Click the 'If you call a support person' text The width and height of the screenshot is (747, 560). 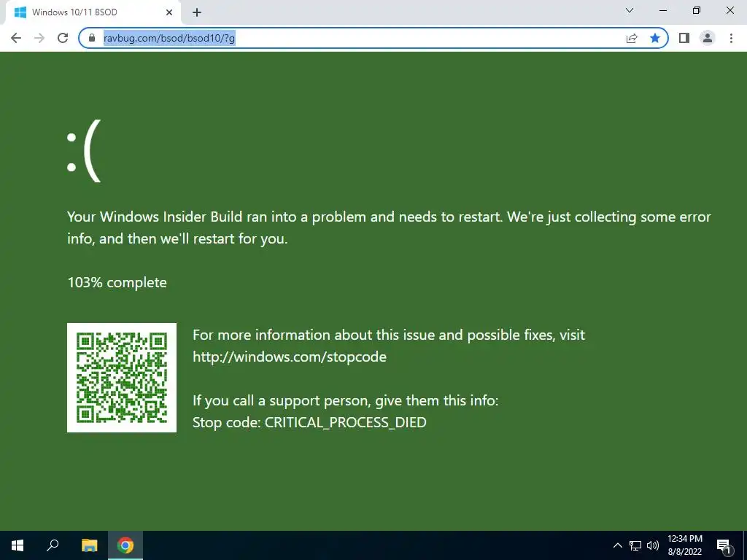pyautogui.click(x=345, y=400)
